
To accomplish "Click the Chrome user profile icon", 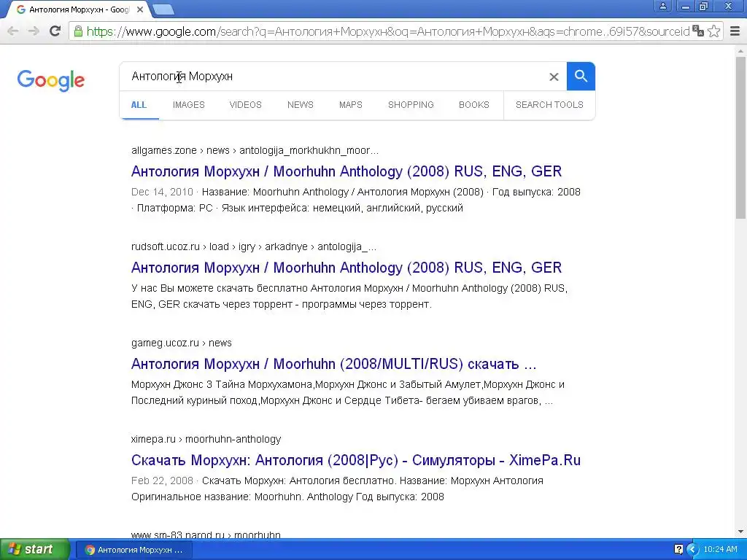I will pos(662,6).
